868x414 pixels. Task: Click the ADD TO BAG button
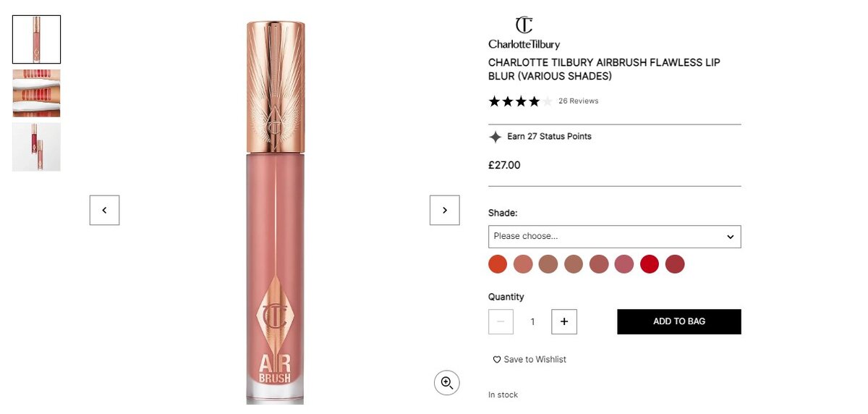pos(679,321)
